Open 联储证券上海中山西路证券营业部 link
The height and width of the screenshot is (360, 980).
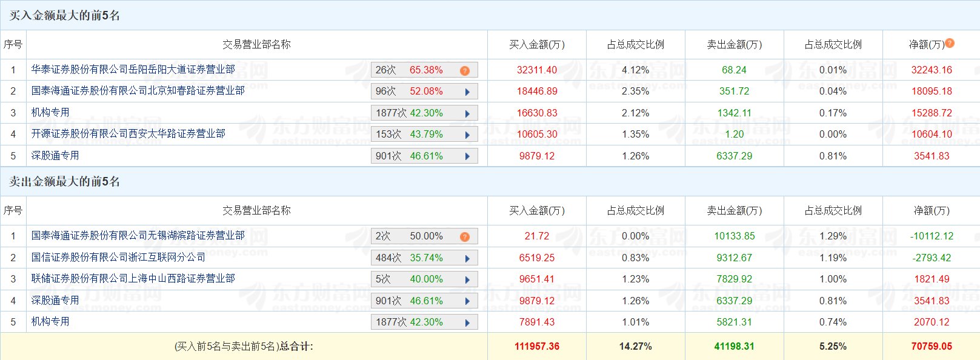point(133,279)
